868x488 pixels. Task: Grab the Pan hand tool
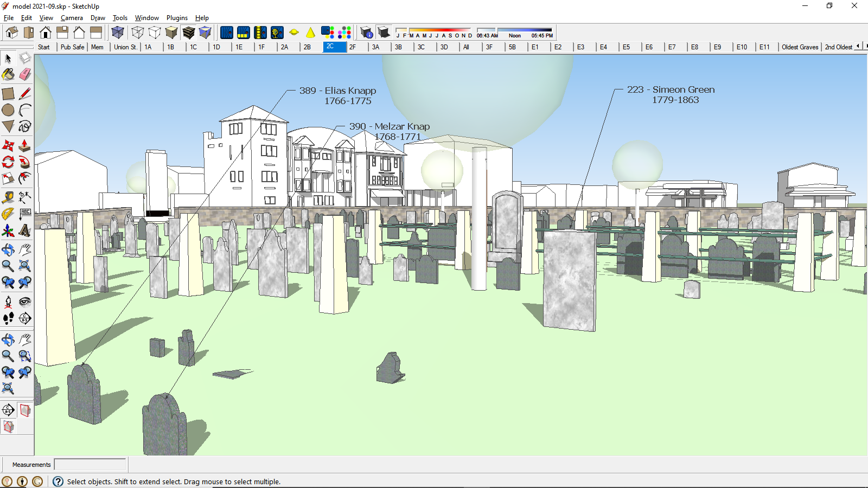[x=25, y=249]
